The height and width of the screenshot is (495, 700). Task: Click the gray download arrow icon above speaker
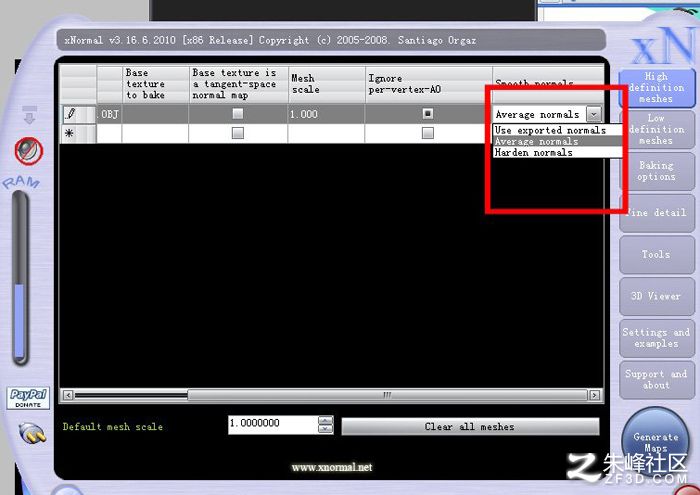(x=29, y=115)
